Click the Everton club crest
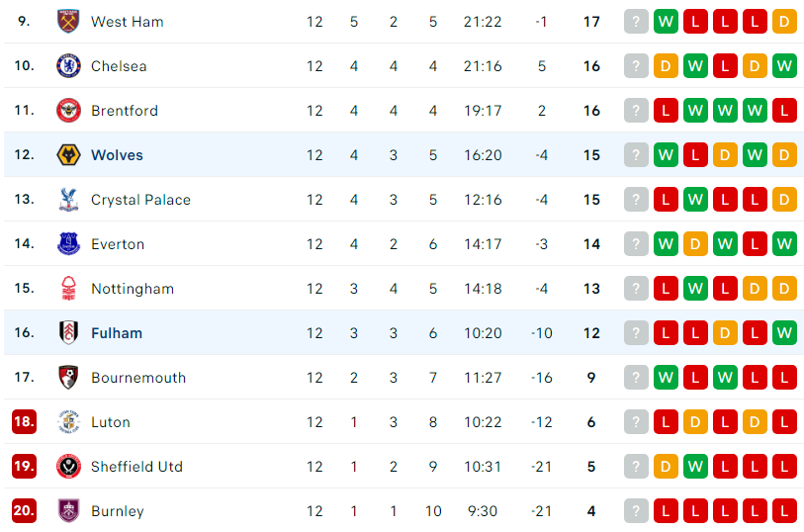Image resolution: width=804 pixels, height=532 pixels. (68, 244)
